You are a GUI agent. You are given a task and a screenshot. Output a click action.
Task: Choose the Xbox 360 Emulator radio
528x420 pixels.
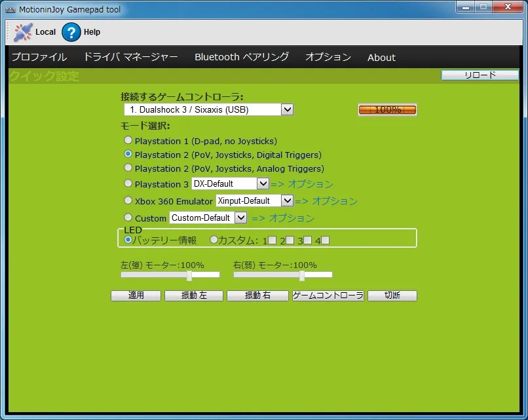128,200
